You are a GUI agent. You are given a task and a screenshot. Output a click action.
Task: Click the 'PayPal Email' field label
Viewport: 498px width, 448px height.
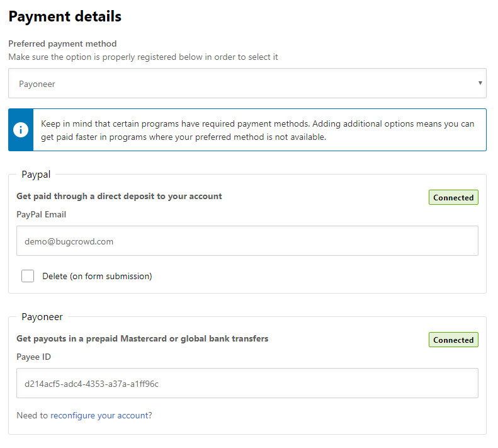coord(42,214)
